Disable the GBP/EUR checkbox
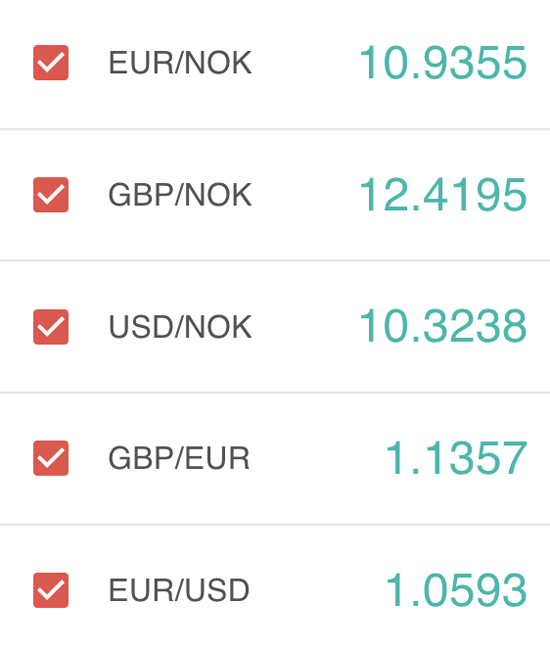The width and height of the screenshot is (550, 650). [x=51, y=458]
